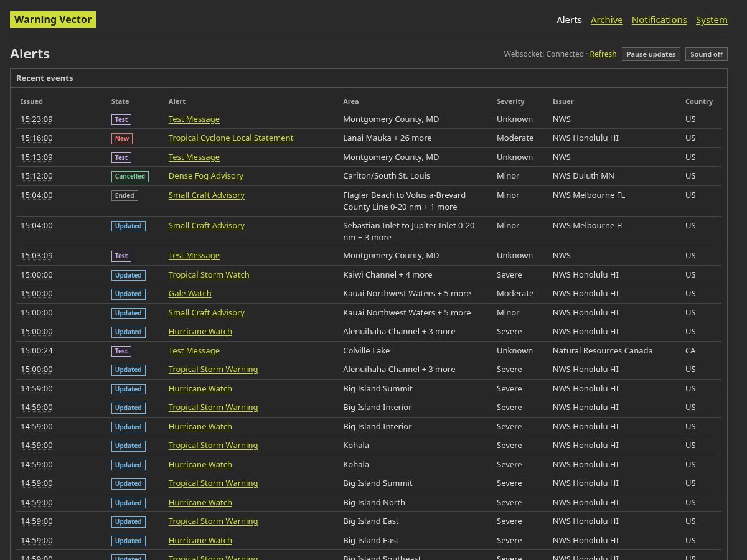The image size is (747, 560).
Task: Open the Dense Fog Advisory alert
Action: click(x=206, y=176)
